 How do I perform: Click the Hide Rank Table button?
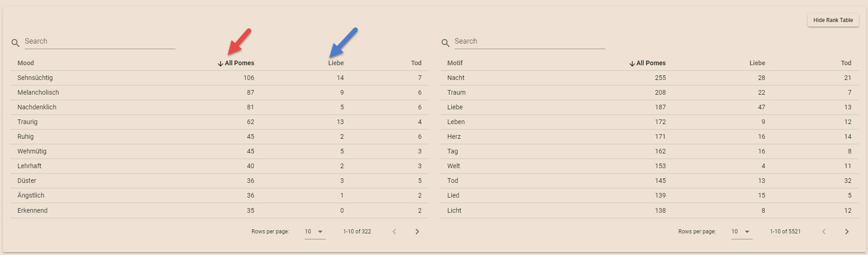click(x=833, y=20)
